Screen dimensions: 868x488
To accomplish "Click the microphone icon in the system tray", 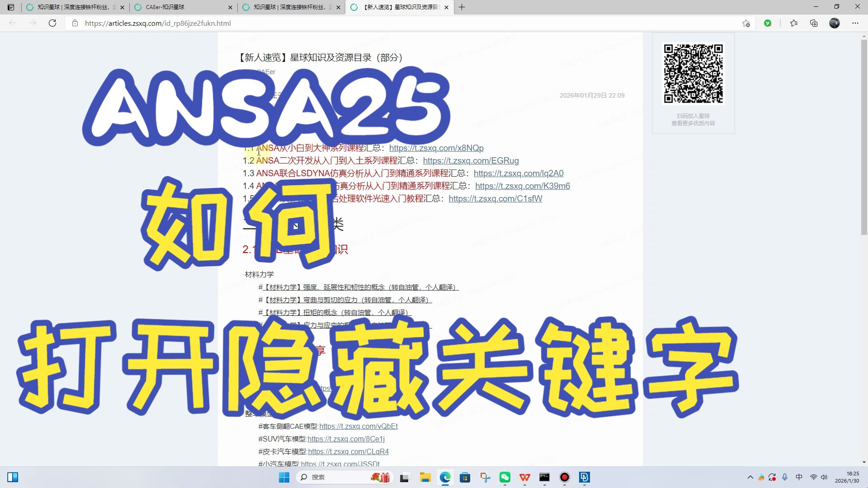I will click(x=785, y=478).
